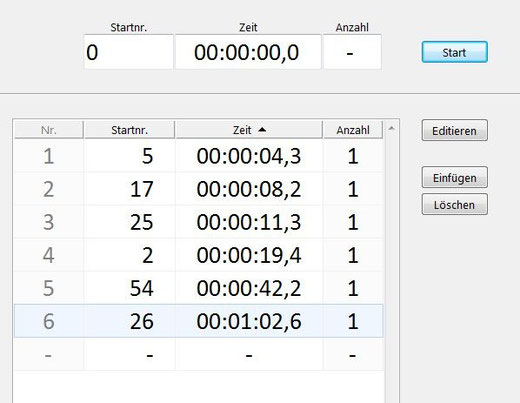The image size is (520, 403).
Task: Select Startnr. 17 cell
Action: [129, 189]
